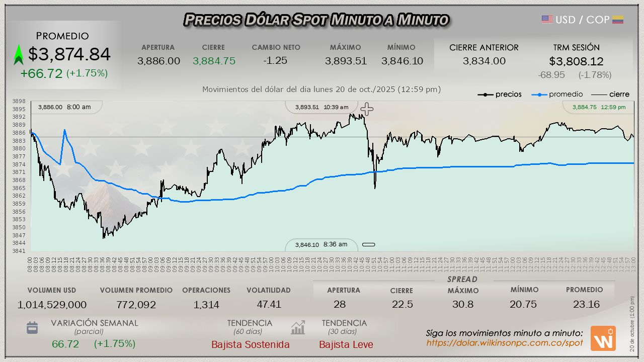The width and height of the screenshot is (644, 362).
Task: Click the calendar icon beside Variación Semanal
Action: [x=32, y=328]
